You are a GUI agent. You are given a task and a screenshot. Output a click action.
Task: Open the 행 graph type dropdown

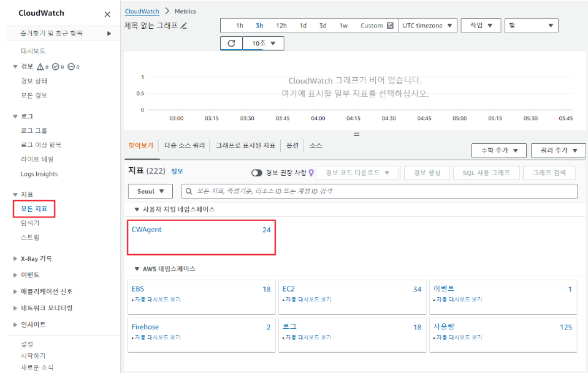(x=532, y=26)
